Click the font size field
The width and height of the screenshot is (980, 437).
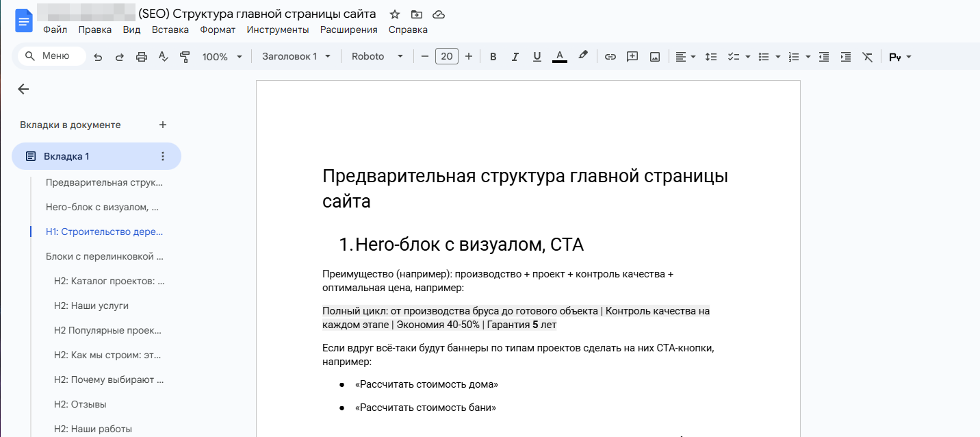point(446,57)
